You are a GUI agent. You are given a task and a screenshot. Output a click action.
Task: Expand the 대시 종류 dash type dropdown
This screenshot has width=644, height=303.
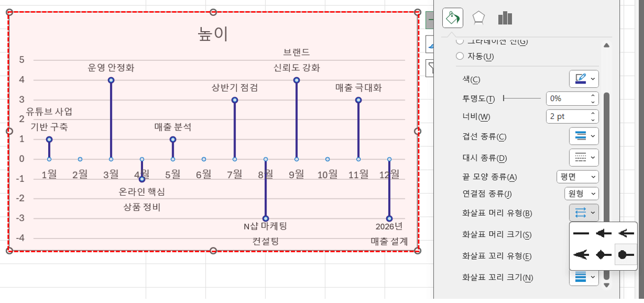point(584,157)
